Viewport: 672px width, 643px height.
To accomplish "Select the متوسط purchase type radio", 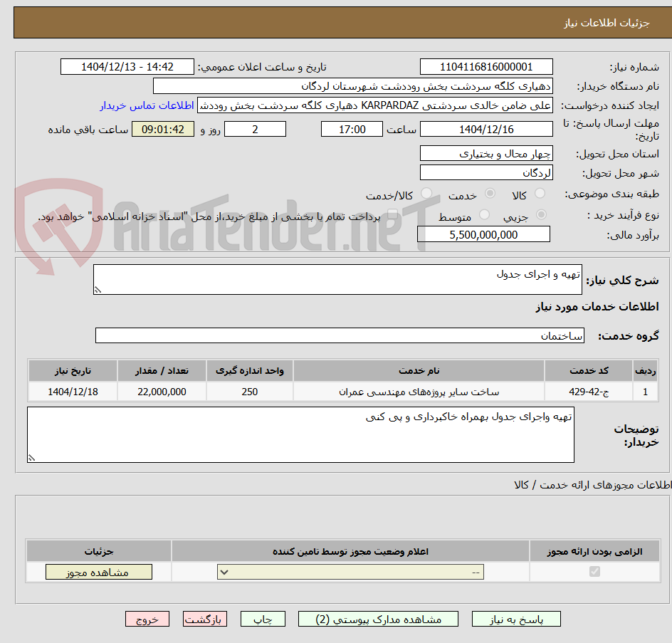I will (484, 215).
